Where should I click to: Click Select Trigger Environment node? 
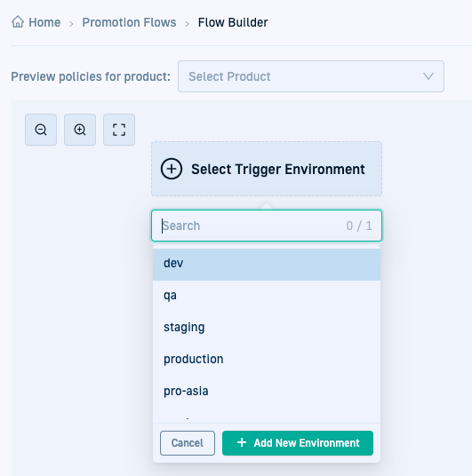tap(267, 169)
